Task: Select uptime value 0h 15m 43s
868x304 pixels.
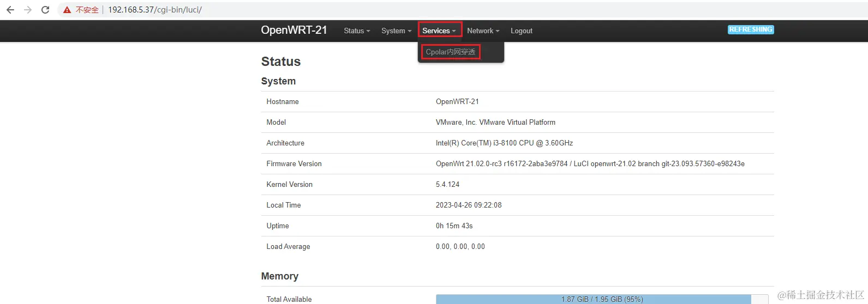Action: (454, 226)
